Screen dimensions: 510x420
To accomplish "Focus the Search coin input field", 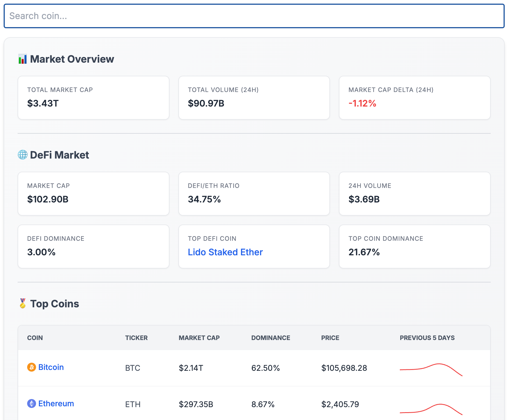I will (254, 16).
